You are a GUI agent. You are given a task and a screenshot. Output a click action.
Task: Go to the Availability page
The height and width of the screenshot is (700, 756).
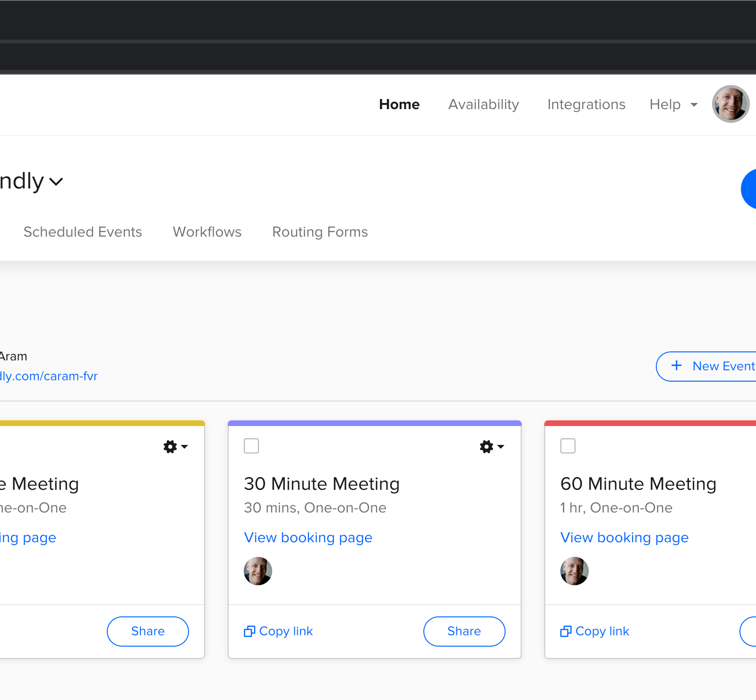pyautogui.click(x=483, y=104)
